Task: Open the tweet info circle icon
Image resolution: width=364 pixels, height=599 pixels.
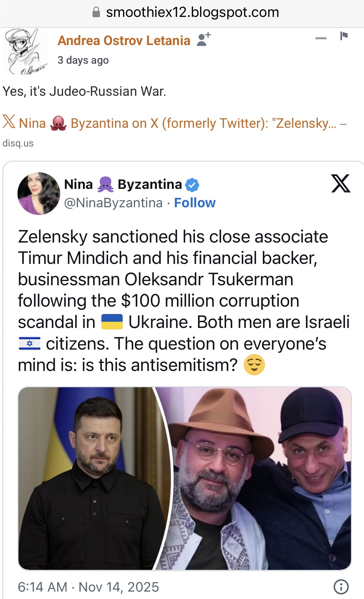Action: click(x=341, y=587)
